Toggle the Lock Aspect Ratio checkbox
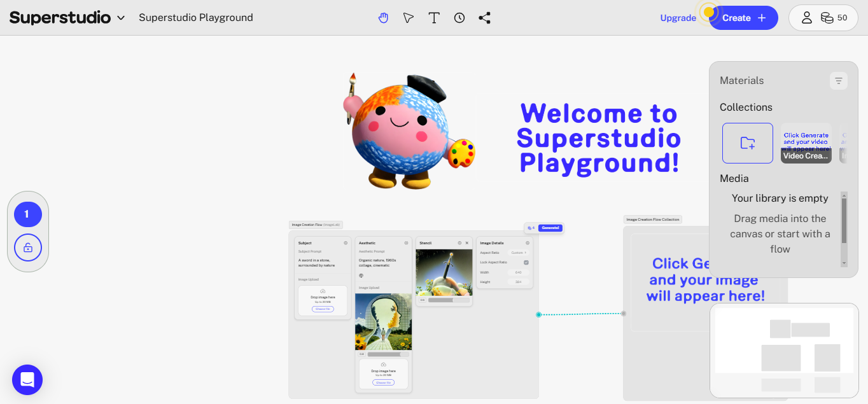The image size is (868, 404). [526, 262]
